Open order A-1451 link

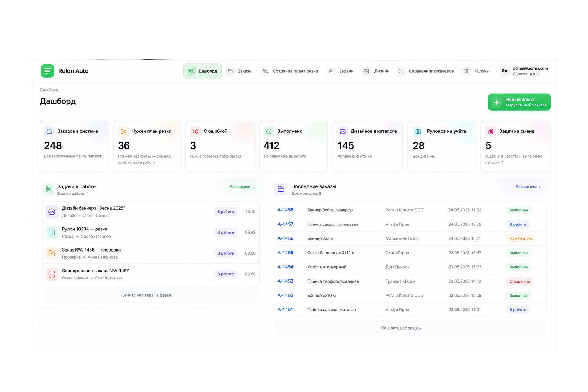(286, 310)
